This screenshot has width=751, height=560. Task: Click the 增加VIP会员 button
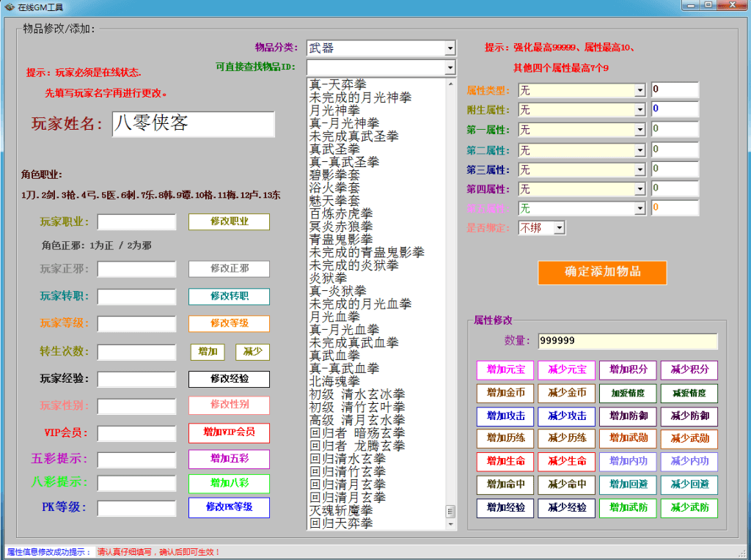[x=229, y=432]
